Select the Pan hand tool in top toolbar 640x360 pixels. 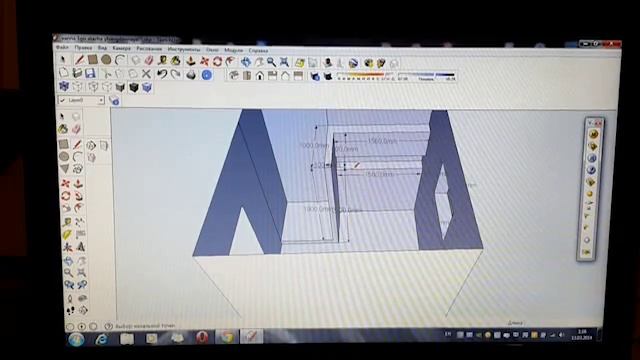259,62
